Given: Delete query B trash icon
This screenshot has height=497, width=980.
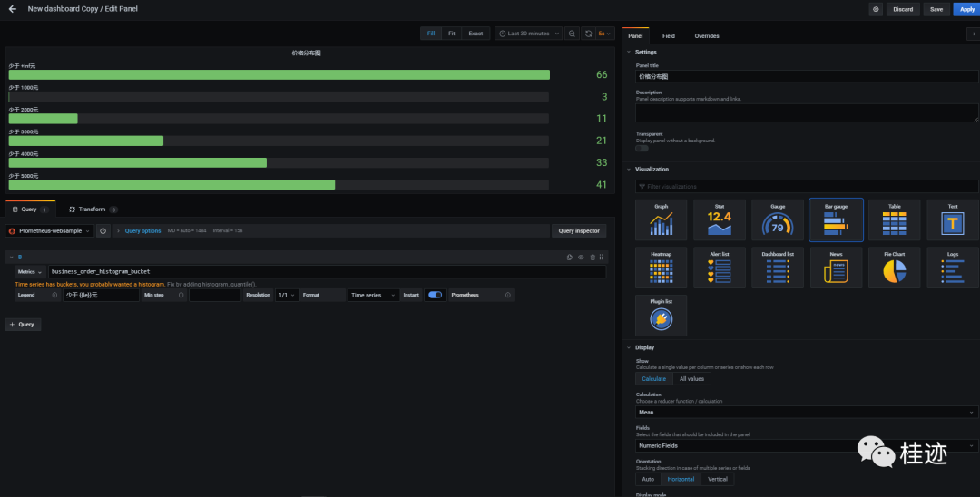Looking at the screenshot, I should (593, 258).
